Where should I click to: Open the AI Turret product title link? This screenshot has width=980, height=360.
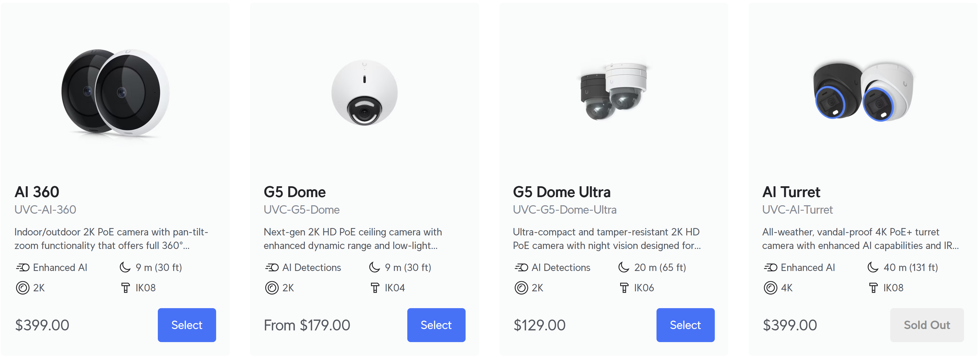791,192
